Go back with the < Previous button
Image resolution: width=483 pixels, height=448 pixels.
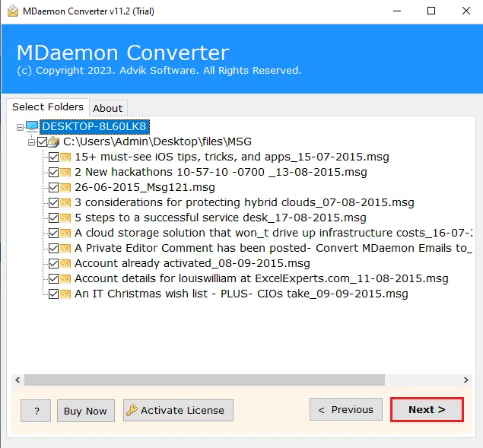tap(346, 409)
